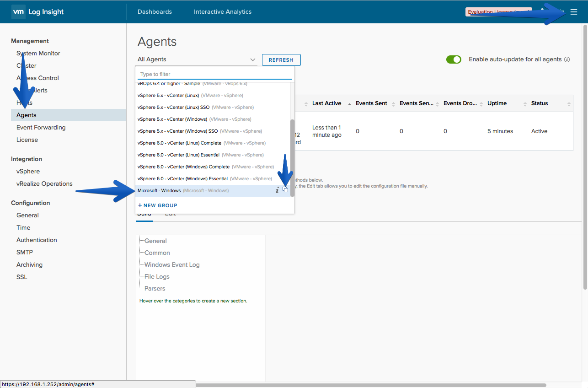The height and width of the screenshot is (388, 588).
Task: Click the REFRESH button
Action: pyautogui.click(x=281, y=60)
